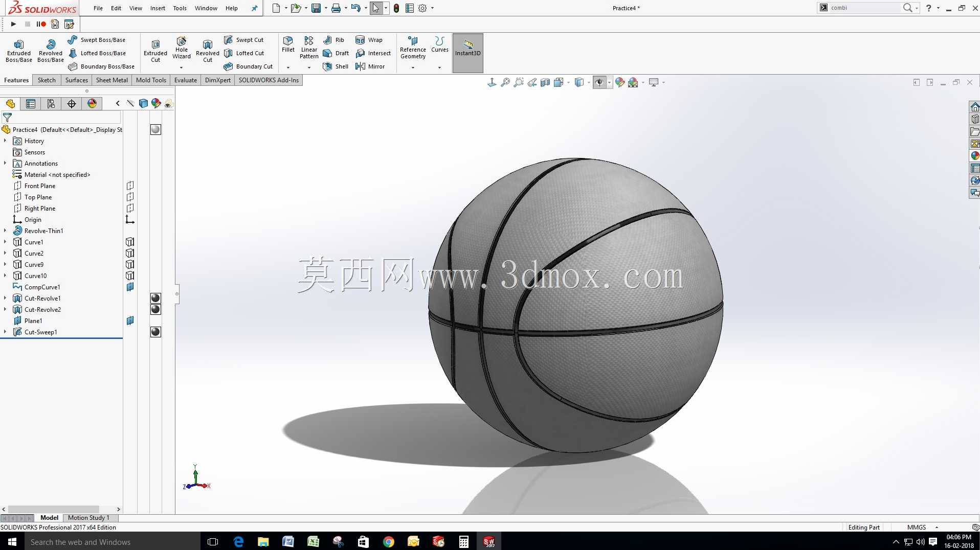The height and width of the screenshot is (550, 980).
Task: Choose Boundary Boss/Base feature
Action: (x=101, y=66)
